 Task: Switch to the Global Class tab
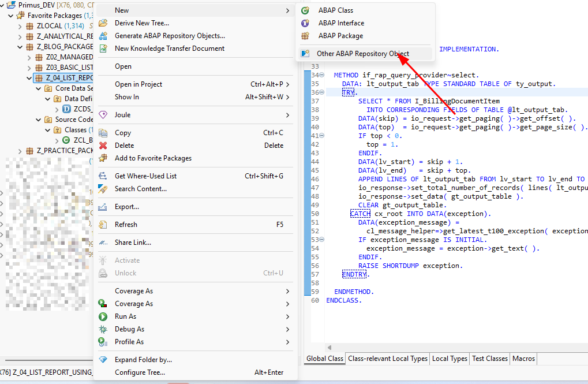point(325,359)
